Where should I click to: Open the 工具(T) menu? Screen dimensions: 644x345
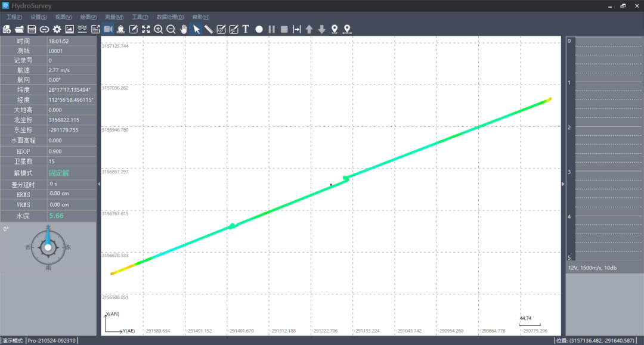tap(140, 17)
